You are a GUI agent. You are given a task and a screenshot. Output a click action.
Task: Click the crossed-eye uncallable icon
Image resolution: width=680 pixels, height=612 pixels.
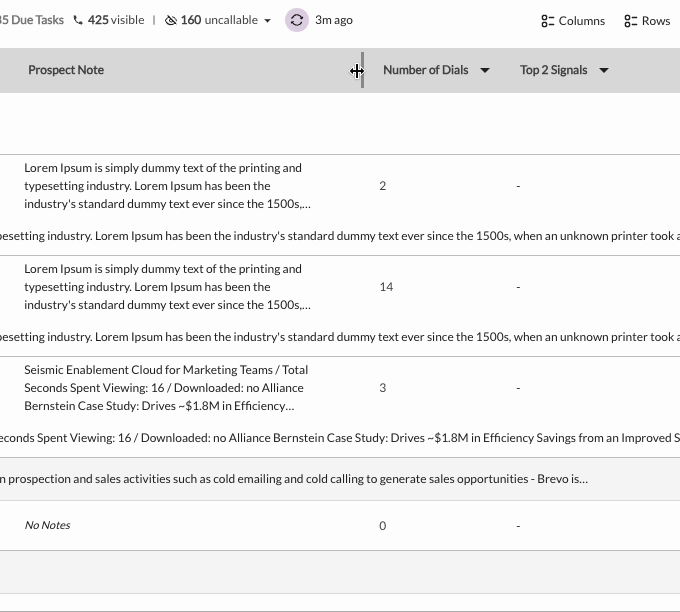point(171,20)
